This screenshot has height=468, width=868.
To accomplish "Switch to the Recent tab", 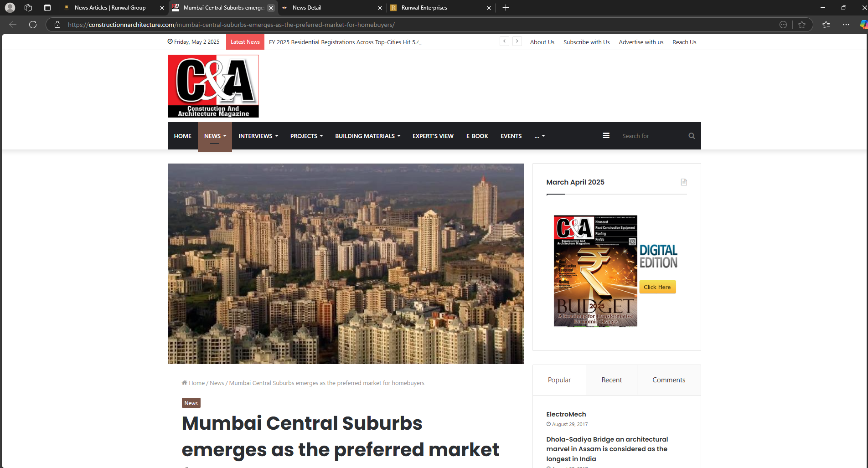I will click(x=611, y=380).
